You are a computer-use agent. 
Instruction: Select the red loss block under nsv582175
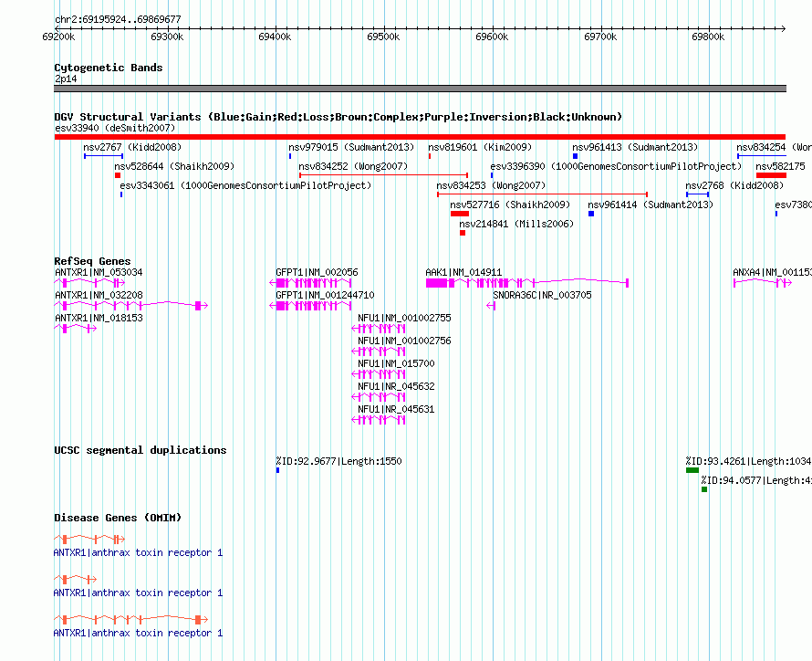click(x=771, y=175)
